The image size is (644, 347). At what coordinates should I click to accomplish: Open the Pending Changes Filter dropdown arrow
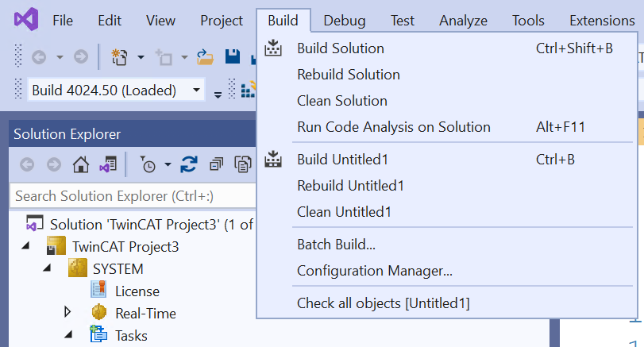pos(168,165)
